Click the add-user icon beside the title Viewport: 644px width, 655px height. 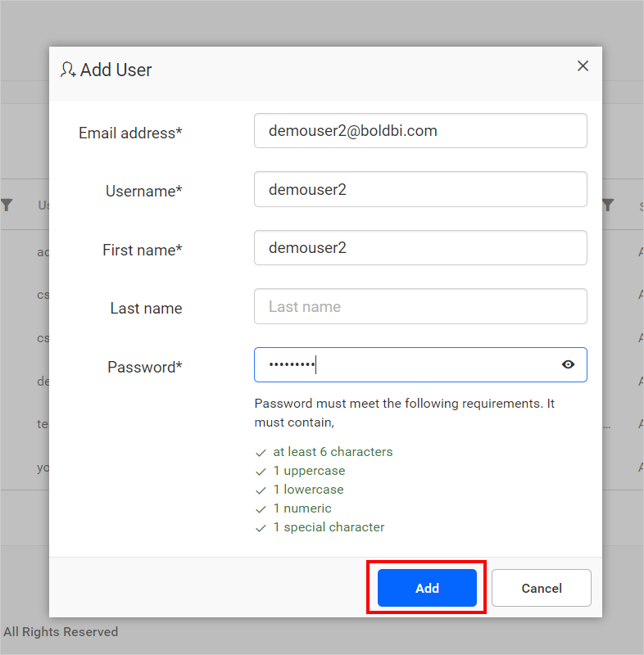68,70
